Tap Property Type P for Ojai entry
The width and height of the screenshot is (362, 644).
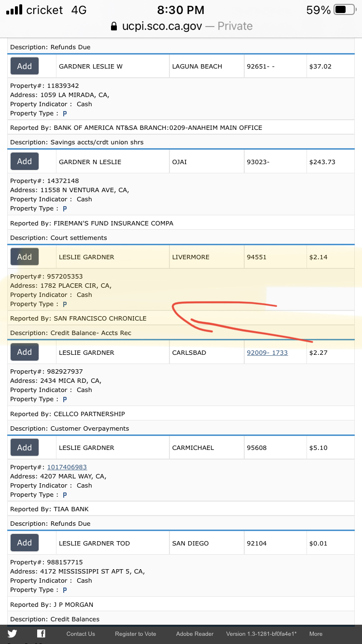(65, 209)
